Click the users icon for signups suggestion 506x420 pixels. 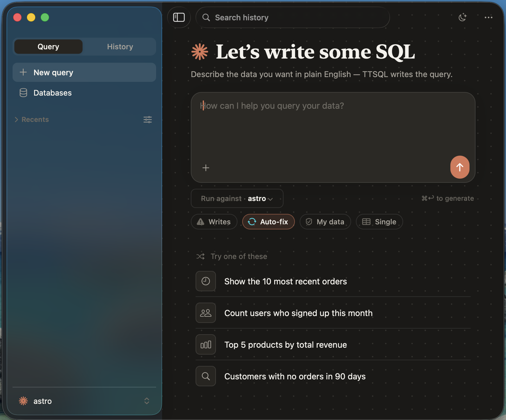point(206,313)
